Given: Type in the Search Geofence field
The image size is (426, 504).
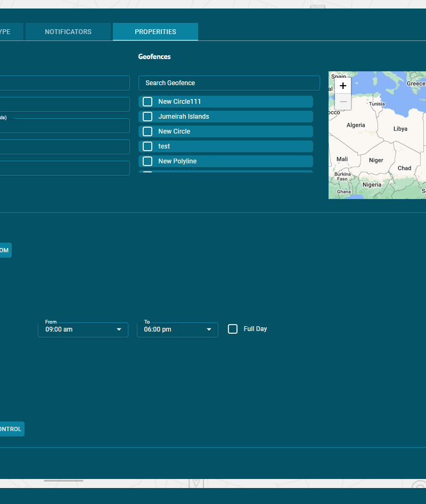Looking at the screenshot, I should [229, 83].
